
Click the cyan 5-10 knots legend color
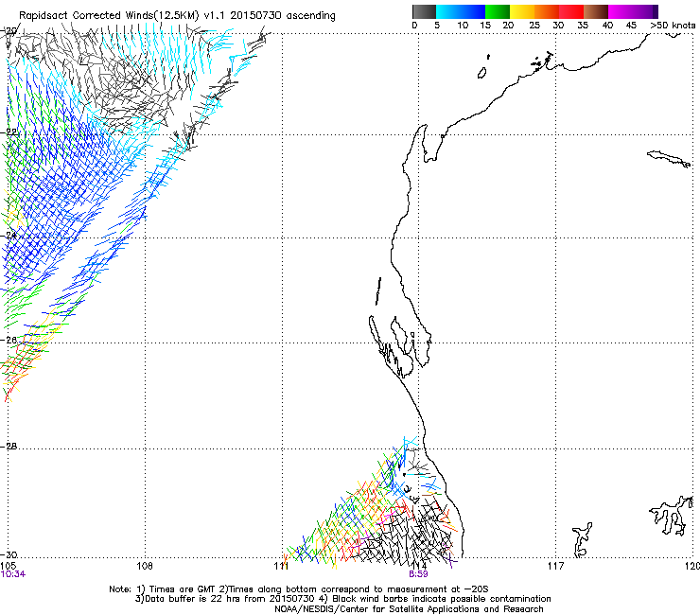click(x=448, y=11)
